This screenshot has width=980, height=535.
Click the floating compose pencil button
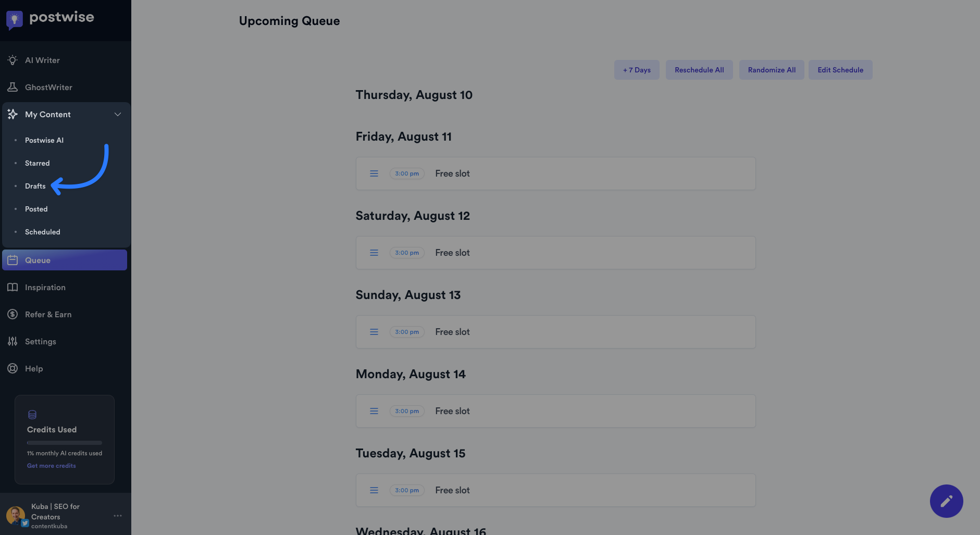pos(946,501)
